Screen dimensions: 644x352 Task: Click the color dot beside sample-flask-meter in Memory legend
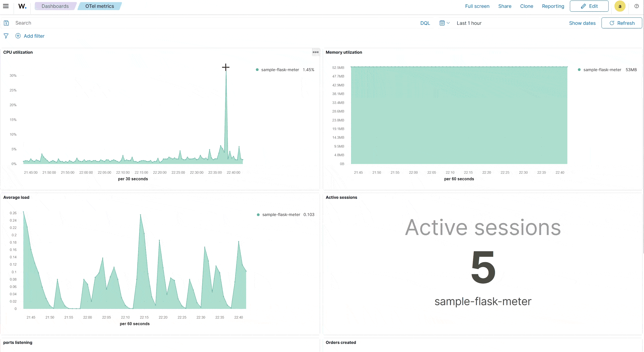point(579,70)
